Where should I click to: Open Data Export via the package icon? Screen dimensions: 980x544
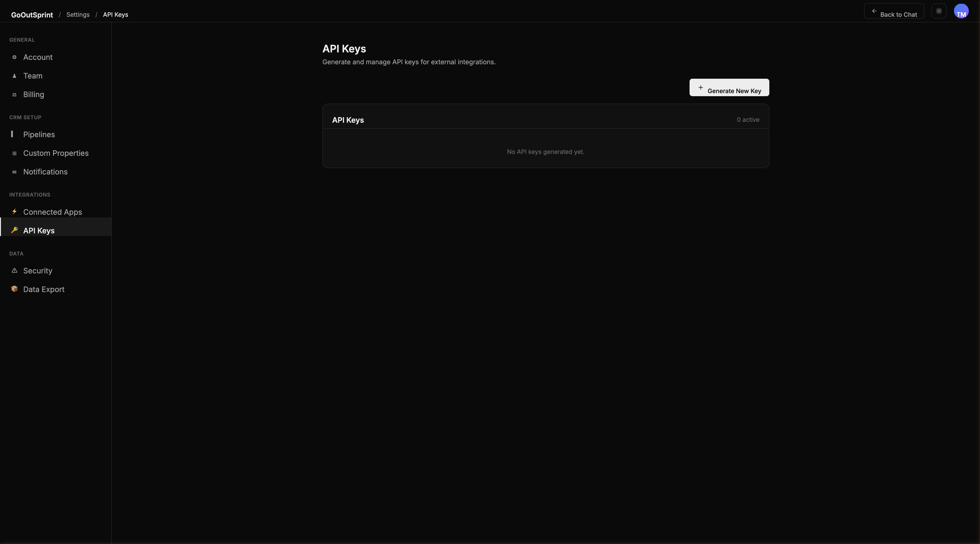[14, 289]
